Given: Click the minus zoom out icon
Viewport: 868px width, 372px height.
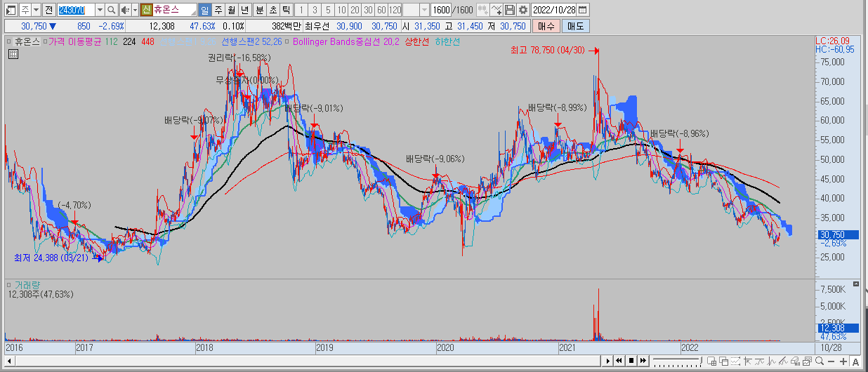Looking at the screenshot, I should tap(831, 361).
